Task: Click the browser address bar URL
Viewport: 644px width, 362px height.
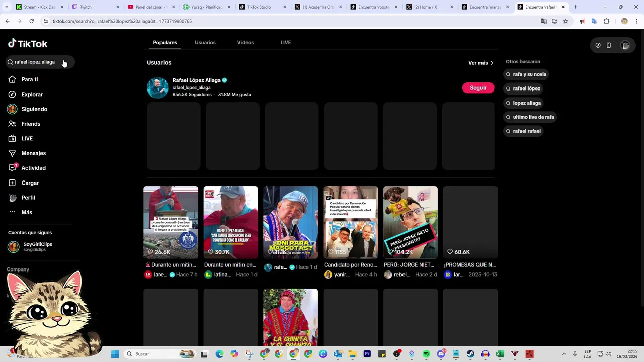Action: coord(122,21)
